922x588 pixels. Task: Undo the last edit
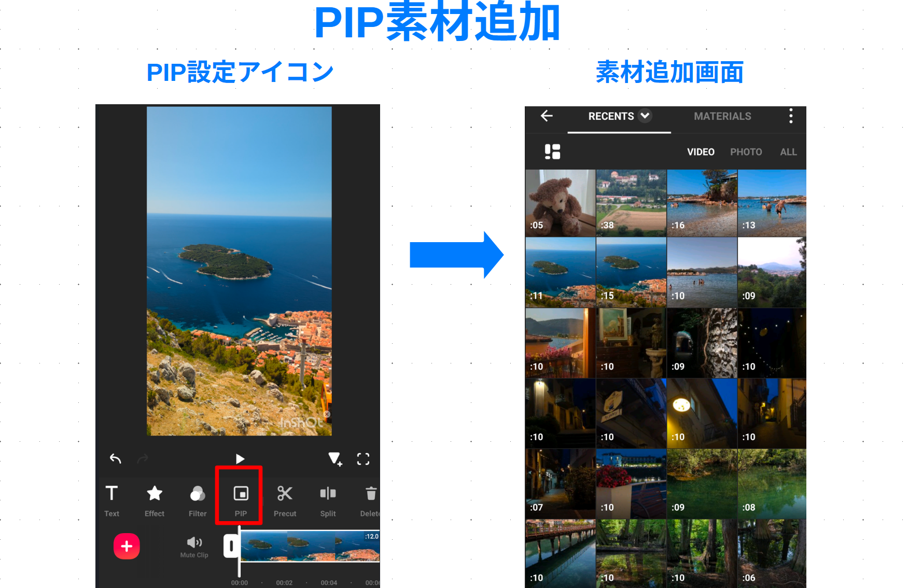tap(116, 459)
